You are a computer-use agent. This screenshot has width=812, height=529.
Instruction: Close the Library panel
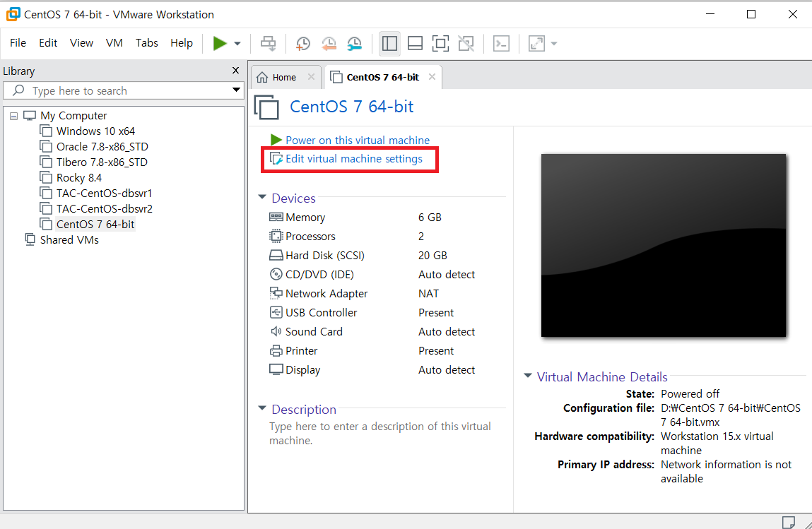235,71
